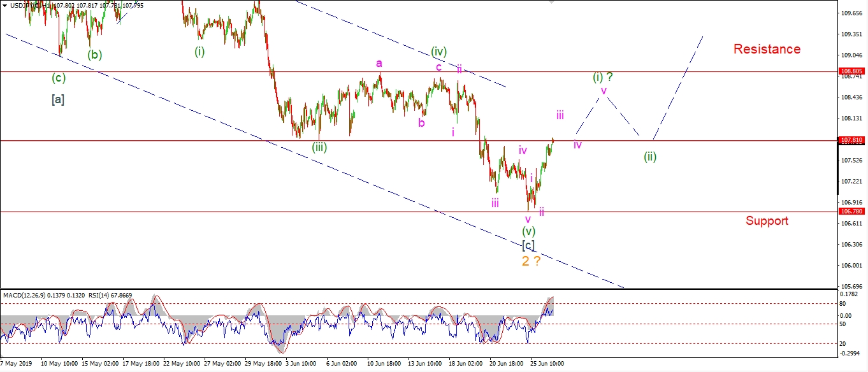
Task: Select the green (b) wave label
Action: coord(95,55)
